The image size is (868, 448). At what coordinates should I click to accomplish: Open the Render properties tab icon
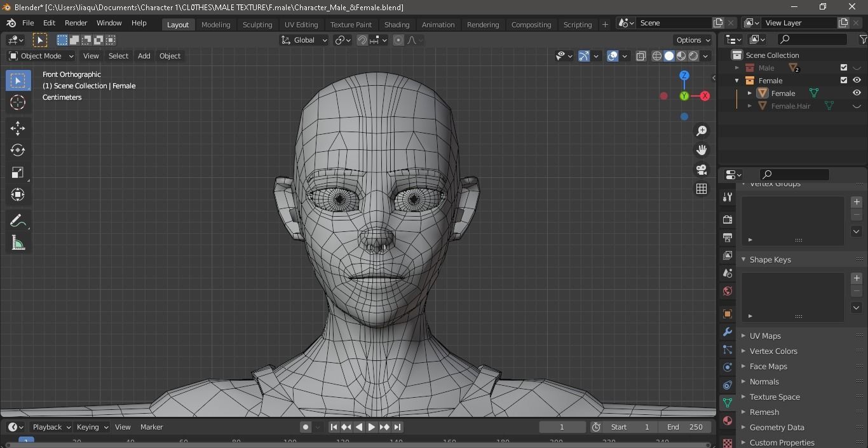click(728, 219)
